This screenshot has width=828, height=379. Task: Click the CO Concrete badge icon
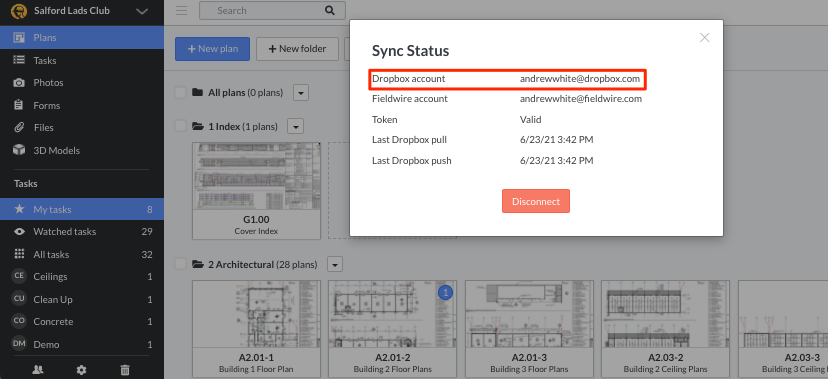[19, 321]
